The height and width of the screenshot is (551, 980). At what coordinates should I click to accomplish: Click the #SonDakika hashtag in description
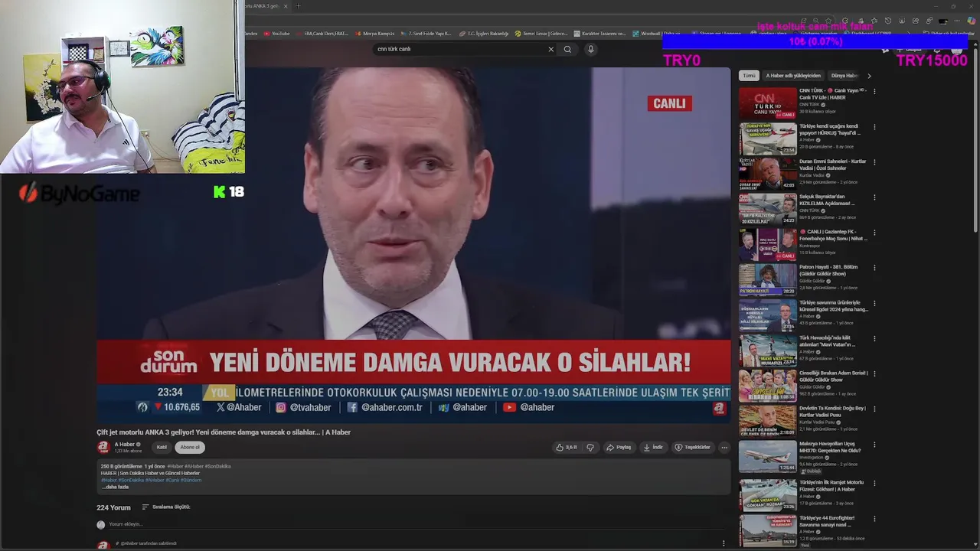point(217,466)
